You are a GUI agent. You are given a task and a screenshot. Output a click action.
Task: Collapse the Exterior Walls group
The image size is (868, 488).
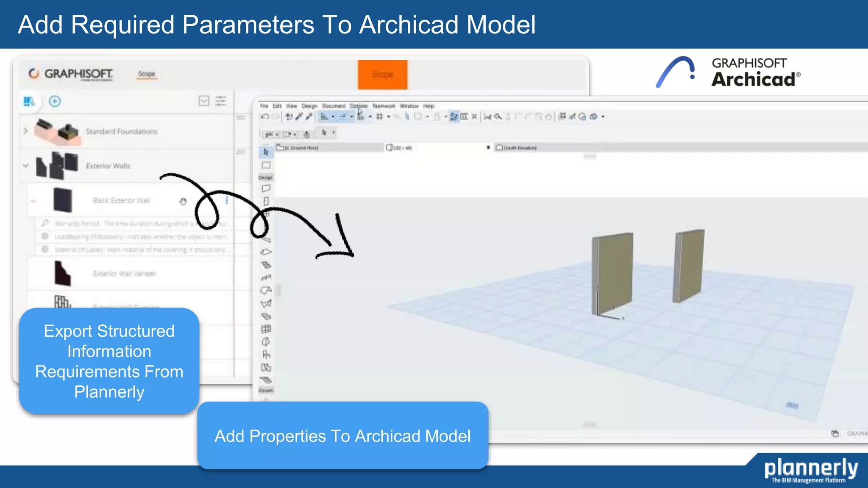(x=25, y=166)
